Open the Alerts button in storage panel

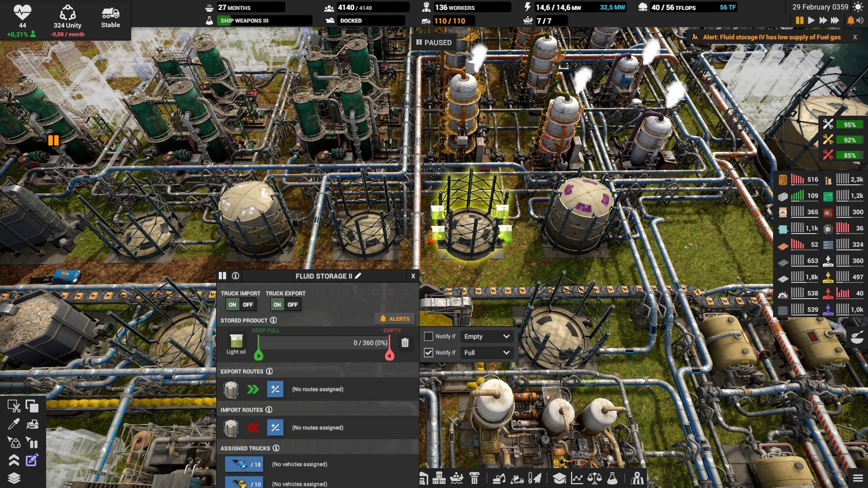394,319
